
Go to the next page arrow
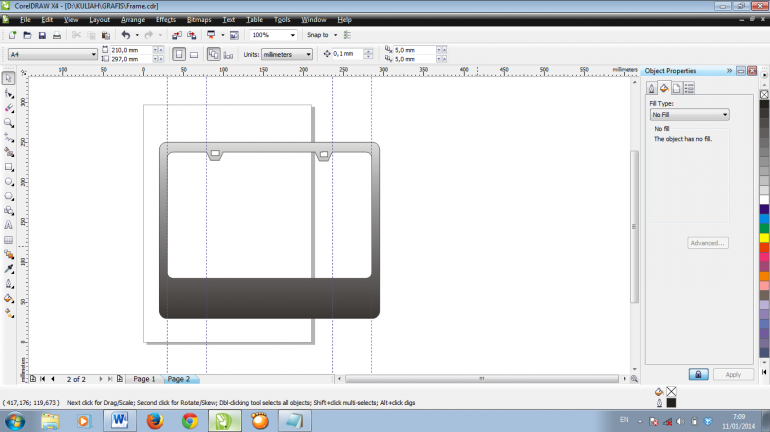(101, 379)
